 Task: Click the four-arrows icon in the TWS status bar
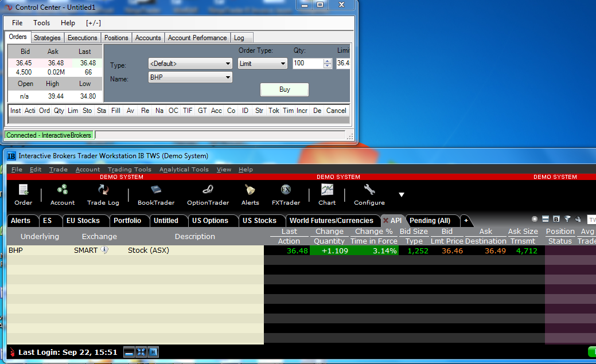[141, 352]
